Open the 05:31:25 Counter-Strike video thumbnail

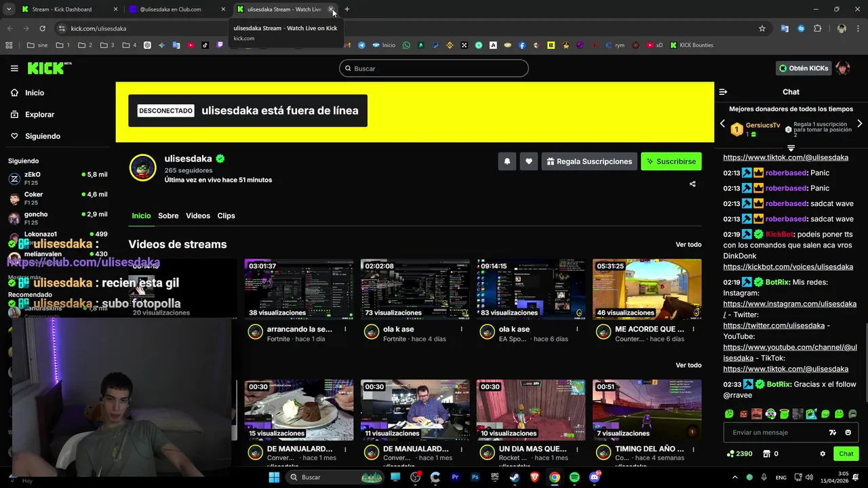click(x=647, y=289)
